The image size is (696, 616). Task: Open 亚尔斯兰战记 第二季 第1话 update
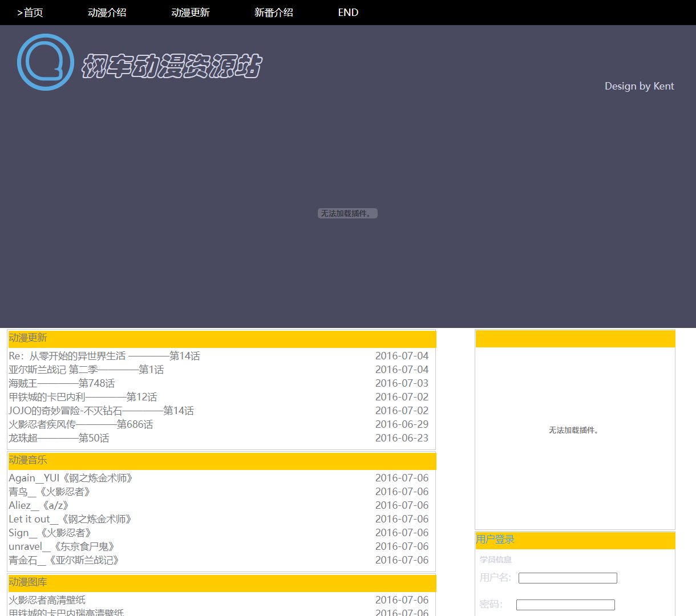pyautogui.click(x=86, y=370)
